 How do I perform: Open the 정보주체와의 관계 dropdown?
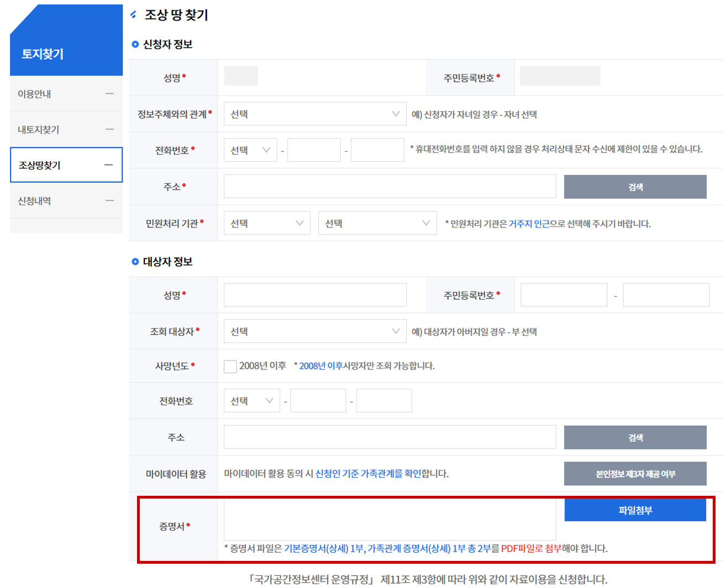pos(314,113)
